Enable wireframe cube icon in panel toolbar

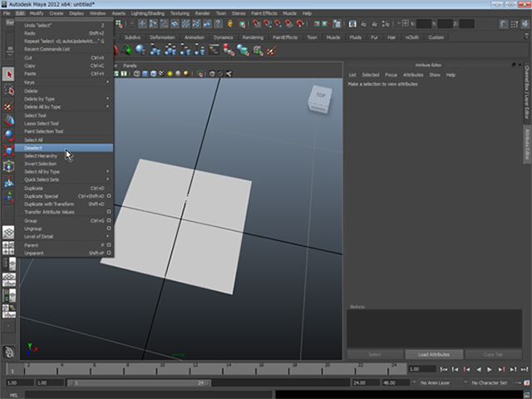point(136,74)
